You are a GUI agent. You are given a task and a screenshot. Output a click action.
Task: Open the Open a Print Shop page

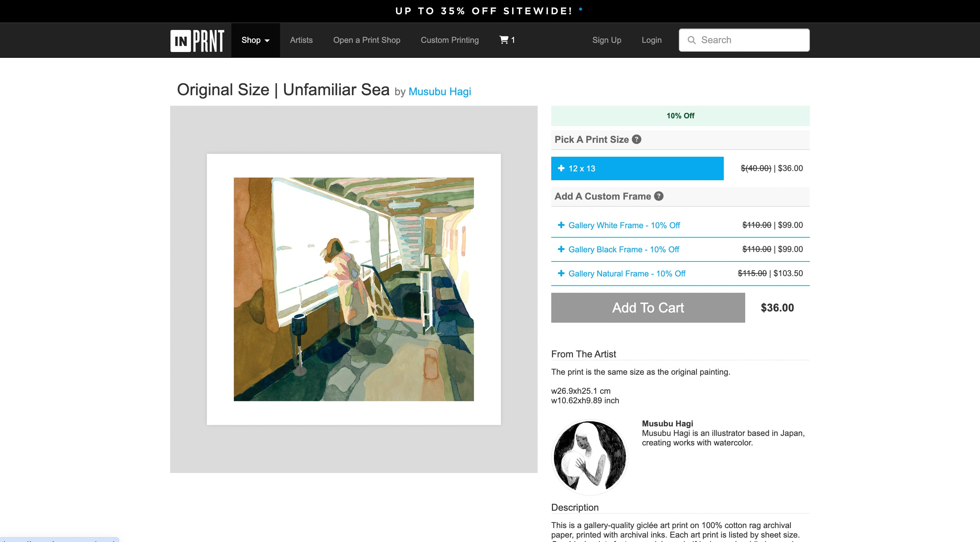click(366, 40)
